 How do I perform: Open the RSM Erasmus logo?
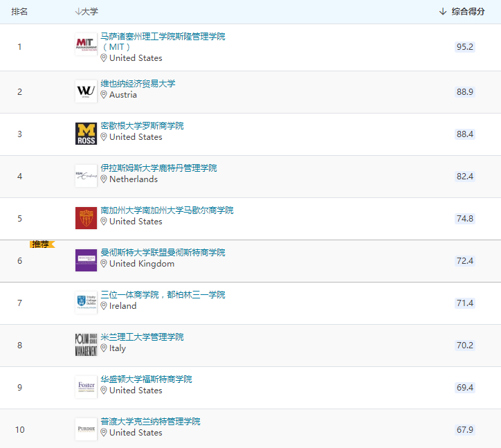86,176
